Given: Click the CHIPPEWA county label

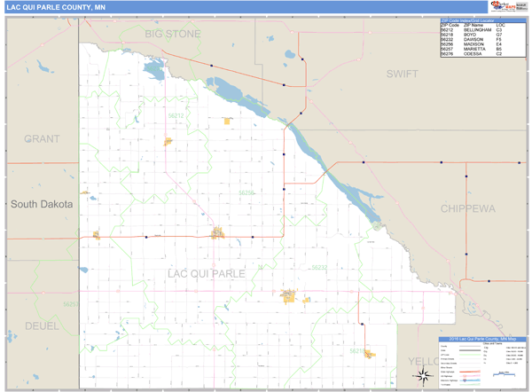Looking at the screenshot, I should click(x=467, y=208).
